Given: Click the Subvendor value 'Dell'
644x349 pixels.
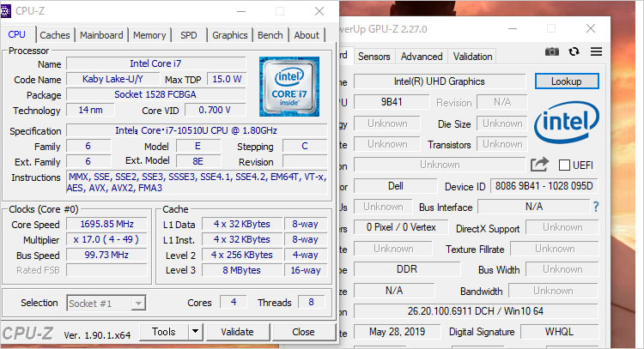Looking at the screenshot, I should 396,186.
